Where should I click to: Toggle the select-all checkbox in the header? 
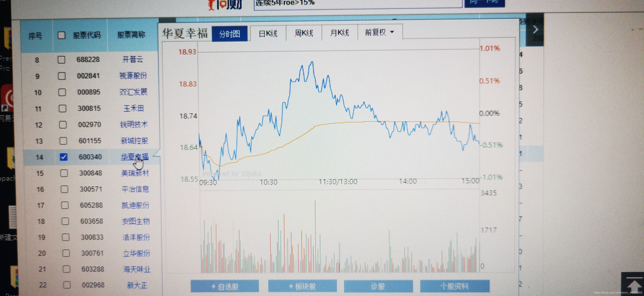pos(61,35)
